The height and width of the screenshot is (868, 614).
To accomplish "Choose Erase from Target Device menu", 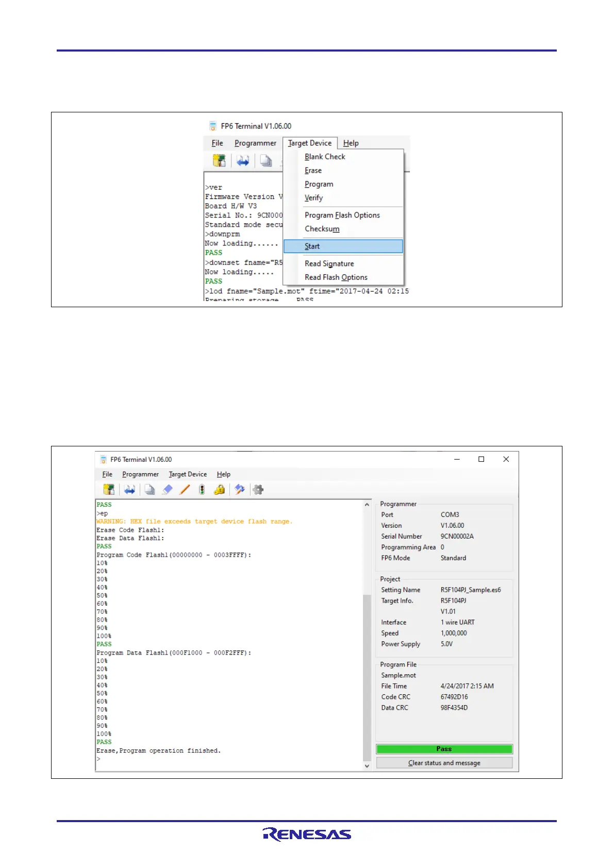I will pyautogui.click(x=343, y=171).
